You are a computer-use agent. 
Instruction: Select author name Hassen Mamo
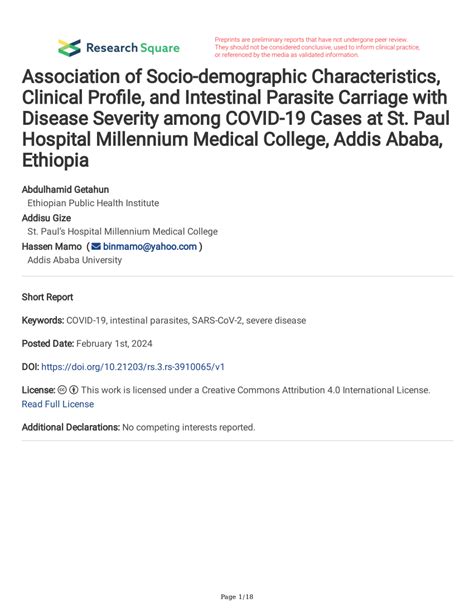coord(52,247)
